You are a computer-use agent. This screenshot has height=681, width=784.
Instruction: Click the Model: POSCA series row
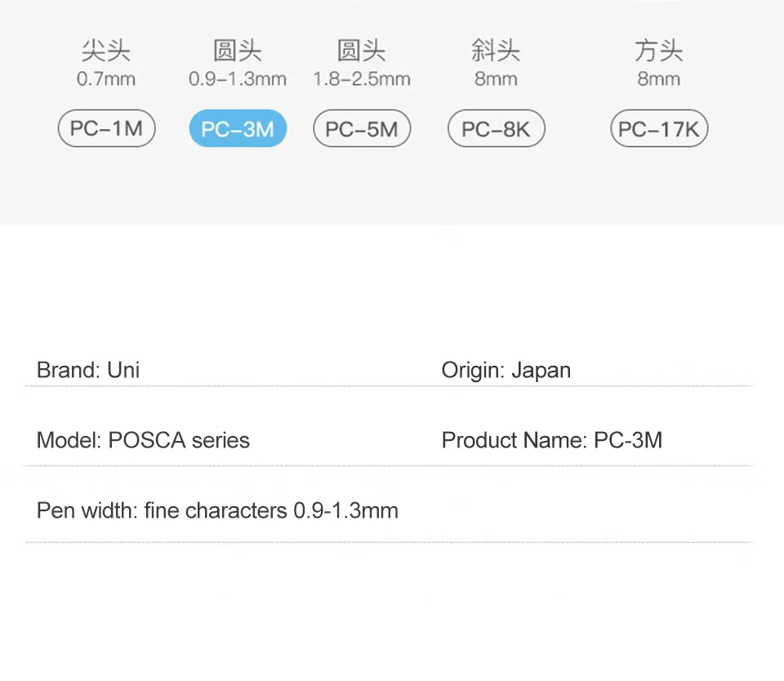pos(143,440)
